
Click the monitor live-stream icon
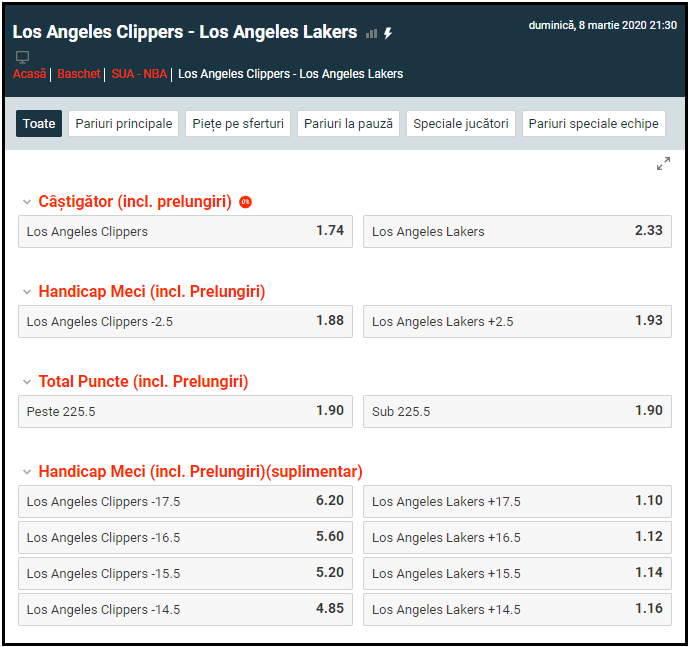tap(22, 57)
